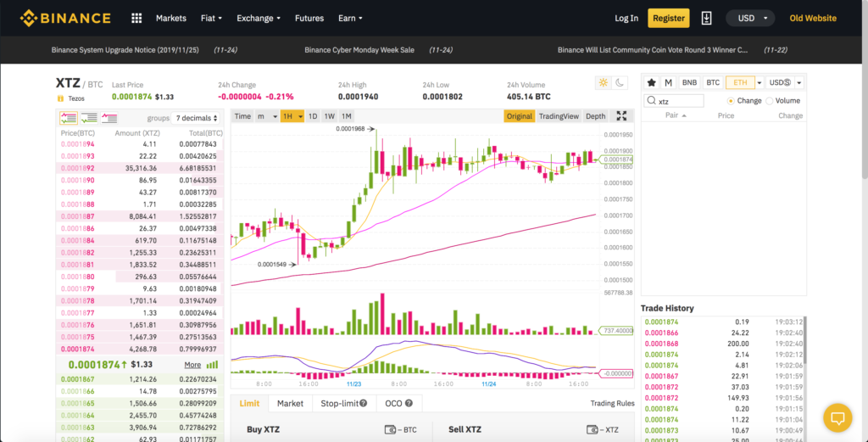Show sell orders only view icon
This screenshot has width=868, height=442.
108,117
